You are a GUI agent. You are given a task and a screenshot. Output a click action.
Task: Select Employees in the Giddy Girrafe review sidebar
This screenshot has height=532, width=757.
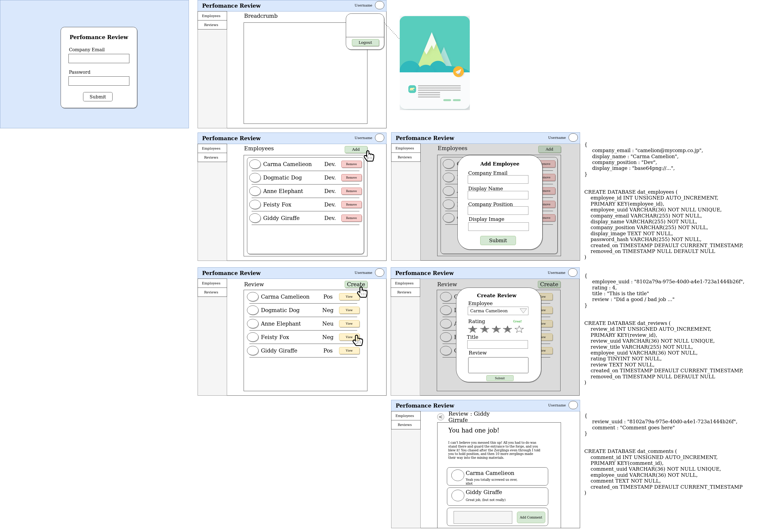click(x=405, y=416)
